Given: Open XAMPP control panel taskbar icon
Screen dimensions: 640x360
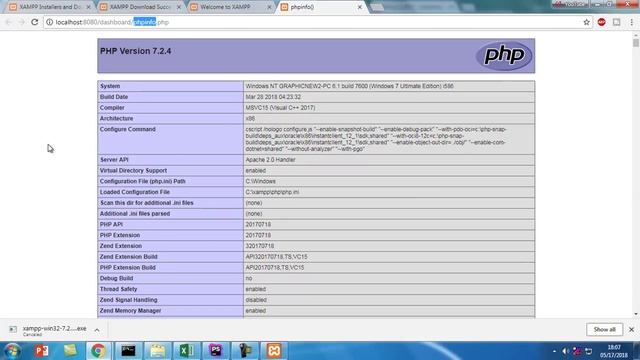Looking at the screenshot, I should pos(274,351).
